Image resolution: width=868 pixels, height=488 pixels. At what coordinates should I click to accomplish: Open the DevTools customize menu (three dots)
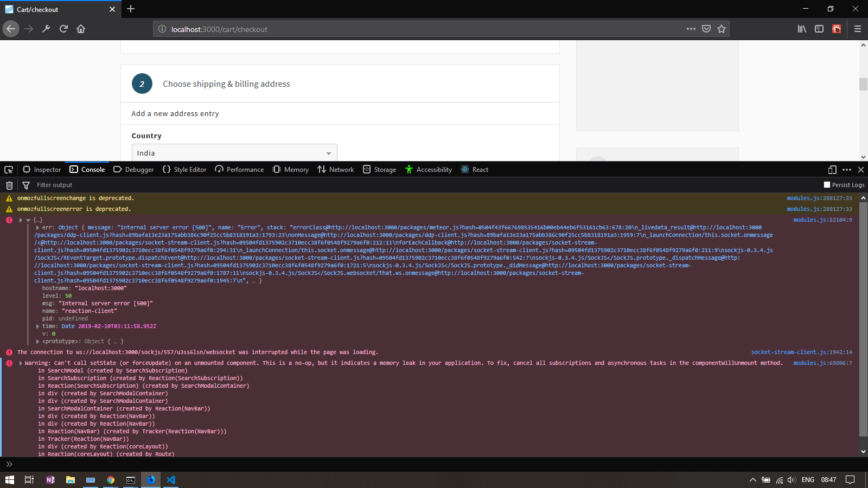coord(846,170)
